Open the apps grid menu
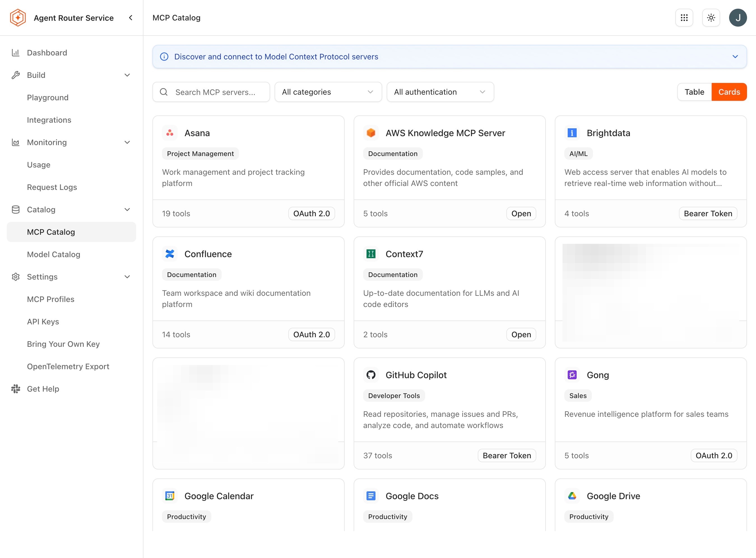756x558 pixels. click(684, 18)
